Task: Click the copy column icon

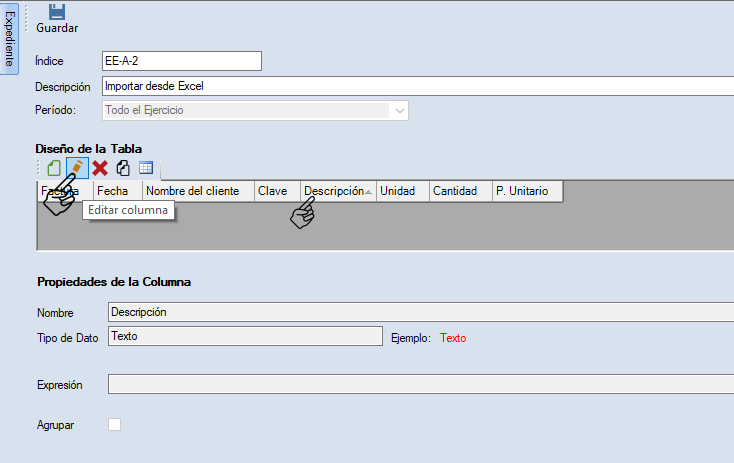Action: pyautogui.click(x=123, y=168)
